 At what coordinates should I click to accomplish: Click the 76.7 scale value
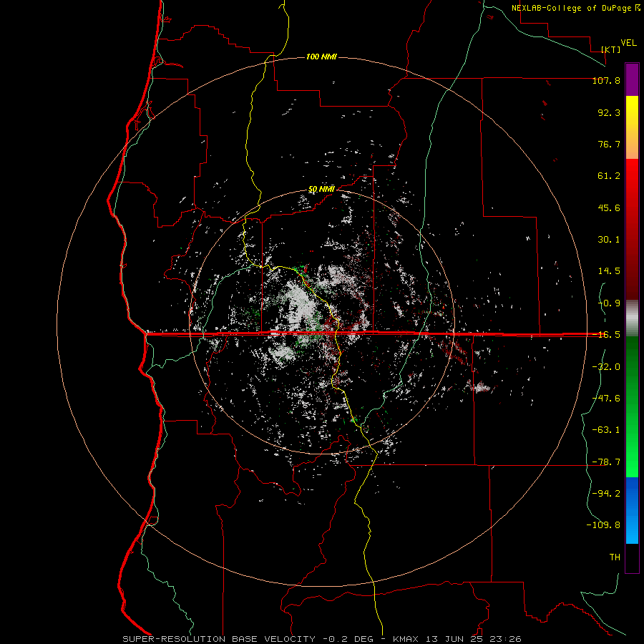coord(609,144)
